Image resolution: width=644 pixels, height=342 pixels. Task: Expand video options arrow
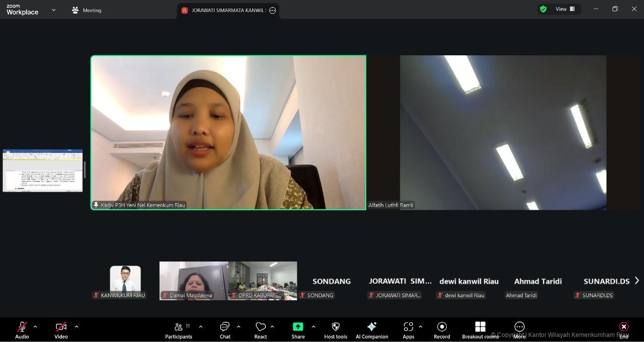76,327
